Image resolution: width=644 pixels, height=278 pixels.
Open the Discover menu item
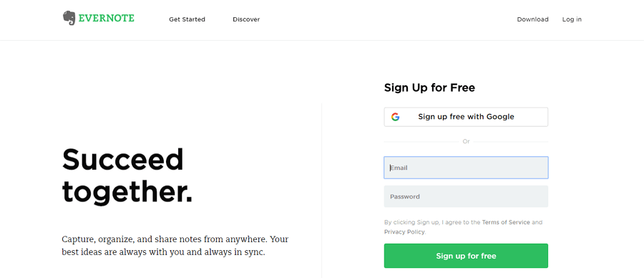point(246,19)
